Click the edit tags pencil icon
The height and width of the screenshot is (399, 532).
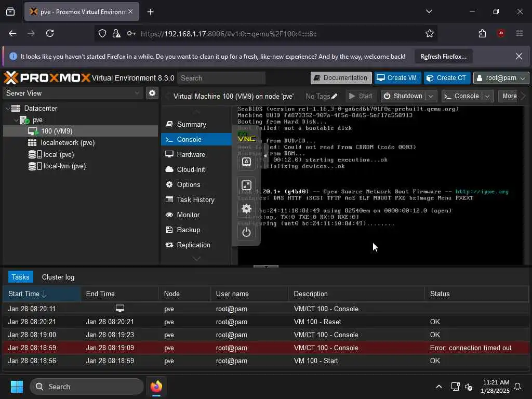[334, 96]
